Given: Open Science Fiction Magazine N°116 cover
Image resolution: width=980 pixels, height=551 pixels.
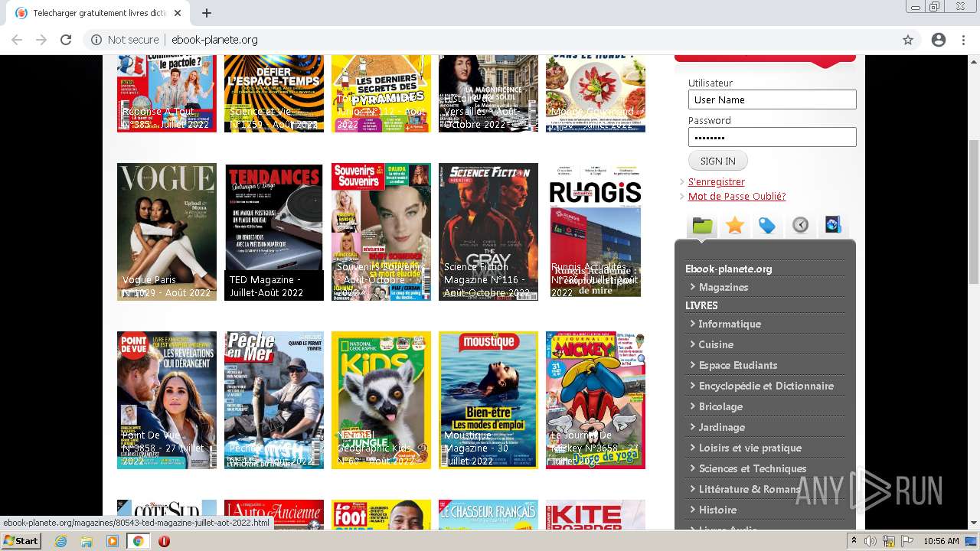Looking at the screenshot, I should pos(488,232).
